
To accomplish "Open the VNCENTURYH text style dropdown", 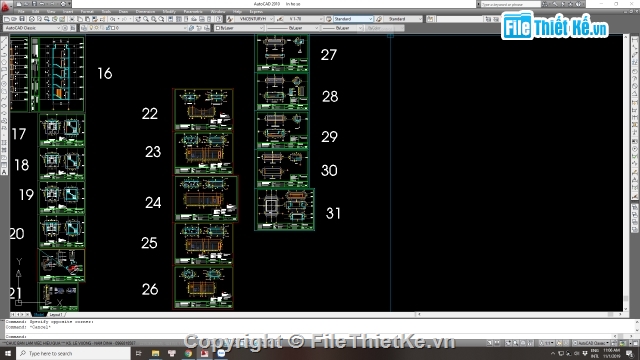I will [x=254, y=19].
